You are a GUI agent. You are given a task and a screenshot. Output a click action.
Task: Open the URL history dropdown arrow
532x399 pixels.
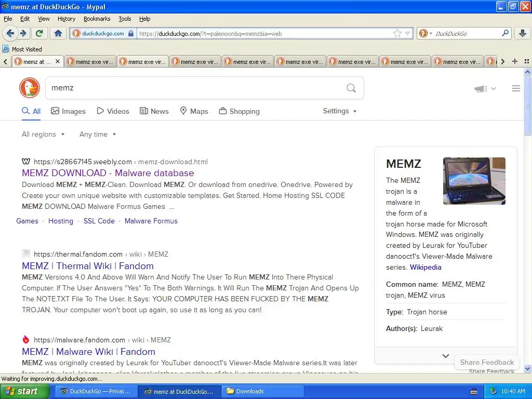407,33
